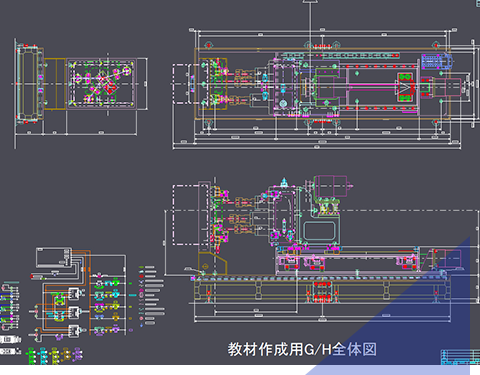480x375 pixels.
Task: Select the side elevation view with purple motor
Action: 322,249
